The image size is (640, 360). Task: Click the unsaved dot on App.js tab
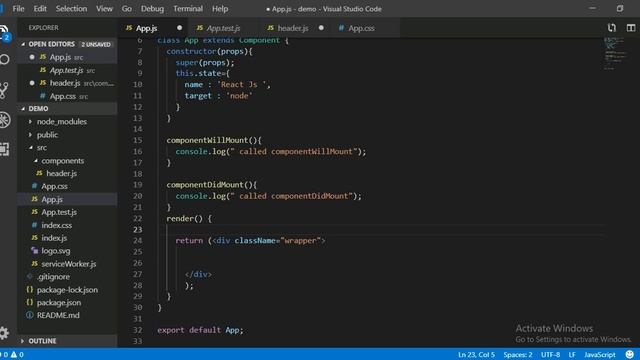(180, 28)
